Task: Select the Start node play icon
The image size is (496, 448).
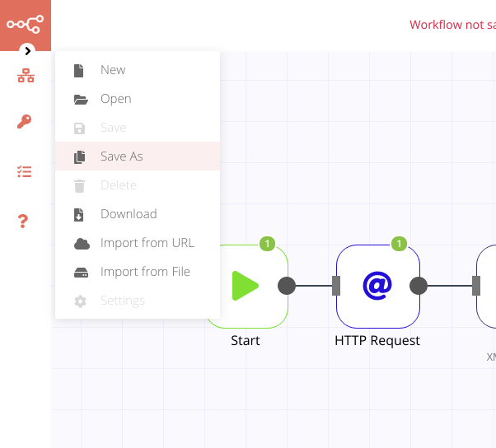Action: (246, 287)
